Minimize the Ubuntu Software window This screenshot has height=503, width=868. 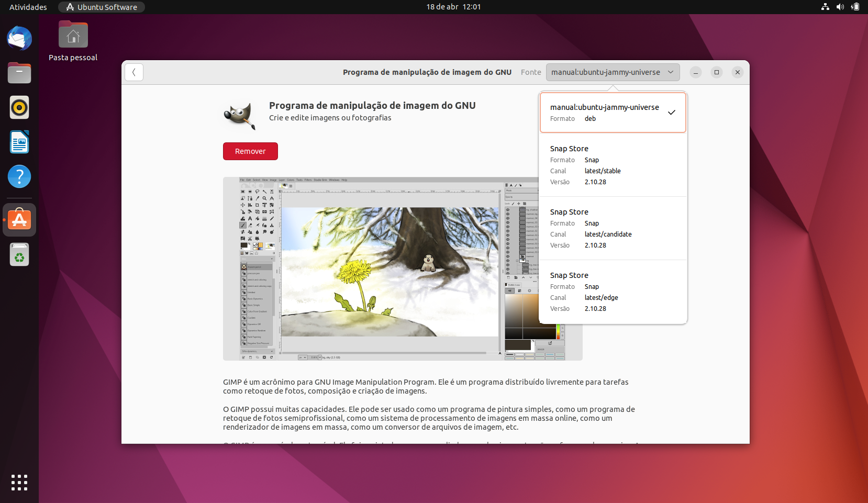[x=696, y=72]
